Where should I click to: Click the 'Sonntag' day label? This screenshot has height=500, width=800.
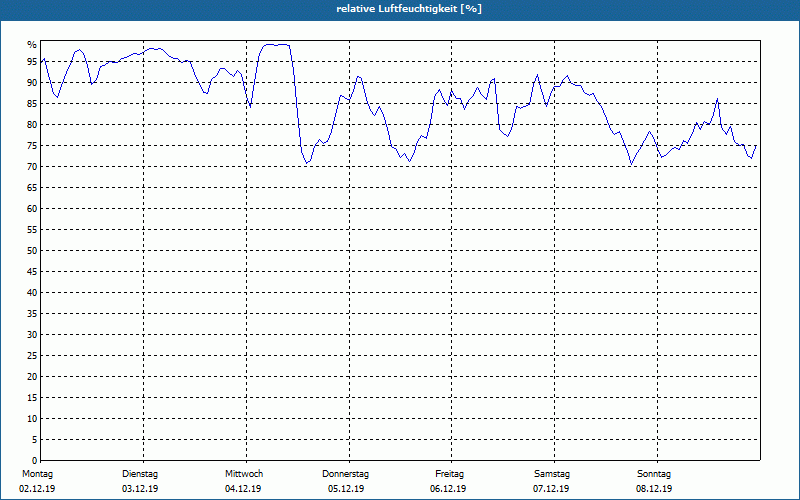click(654, 474)
